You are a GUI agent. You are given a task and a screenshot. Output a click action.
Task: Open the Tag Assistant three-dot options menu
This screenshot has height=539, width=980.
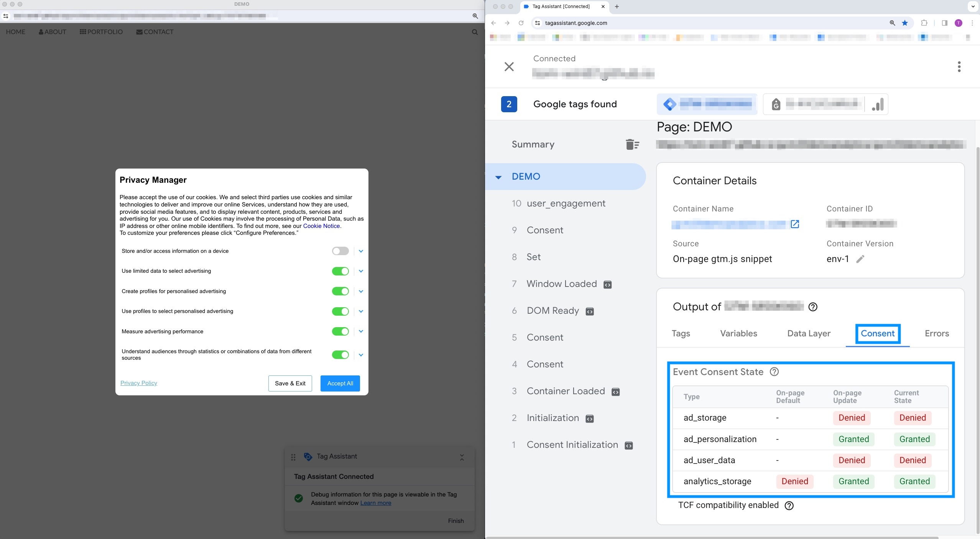pos(959,67)
